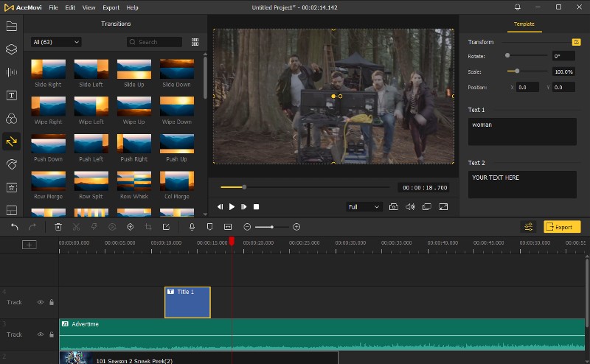The height and width of the screenshot is (364, 590).
Task: Open the edit clip pencil icon
Action: pyautogui.click(x=166, y=227)
